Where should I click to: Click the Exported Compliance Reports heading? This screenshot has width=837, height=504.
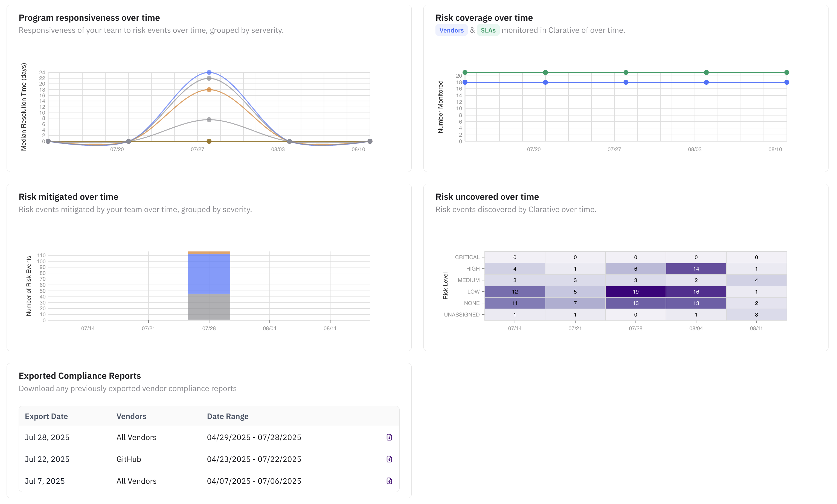(x=80, y=376)
